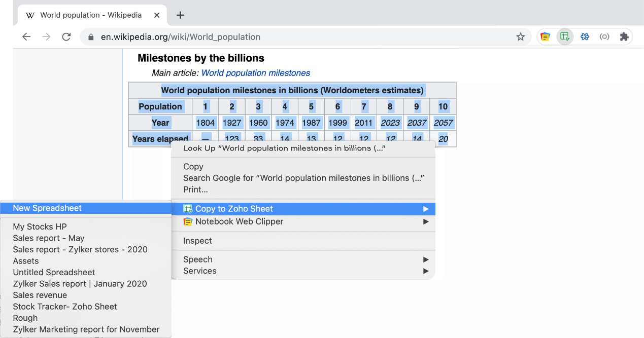The image size is (644, 338).
Task: Choose Look Up in the context menu
Action: coord(303,148)
